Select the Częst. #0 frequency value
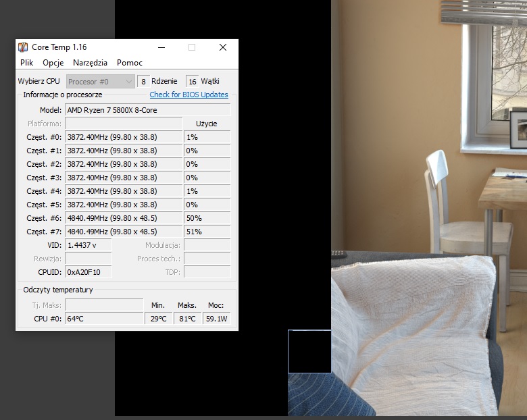This screenshot has width=527, height=420. tap(124, 137)
